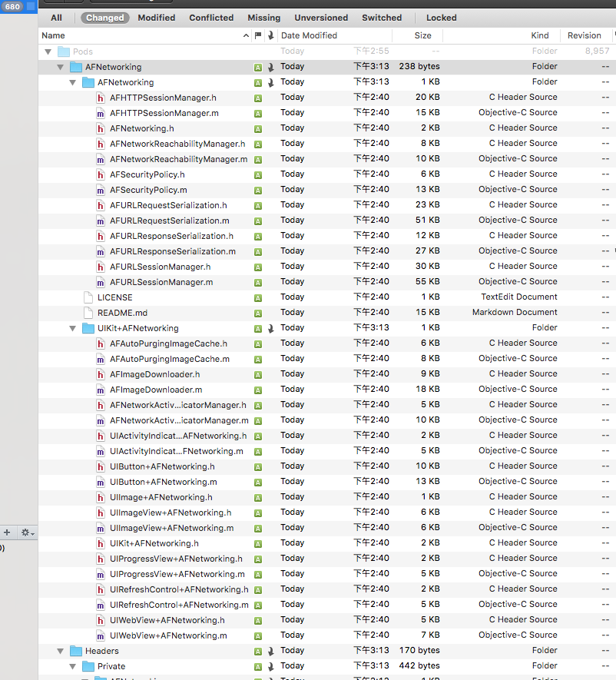Click the property-change arrow icon in Headers row

click(x=270, y=652)
